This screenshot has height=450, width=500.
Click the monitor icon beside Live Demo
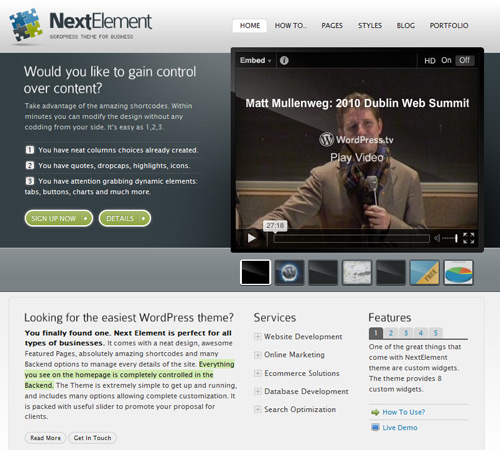point(375,427)
